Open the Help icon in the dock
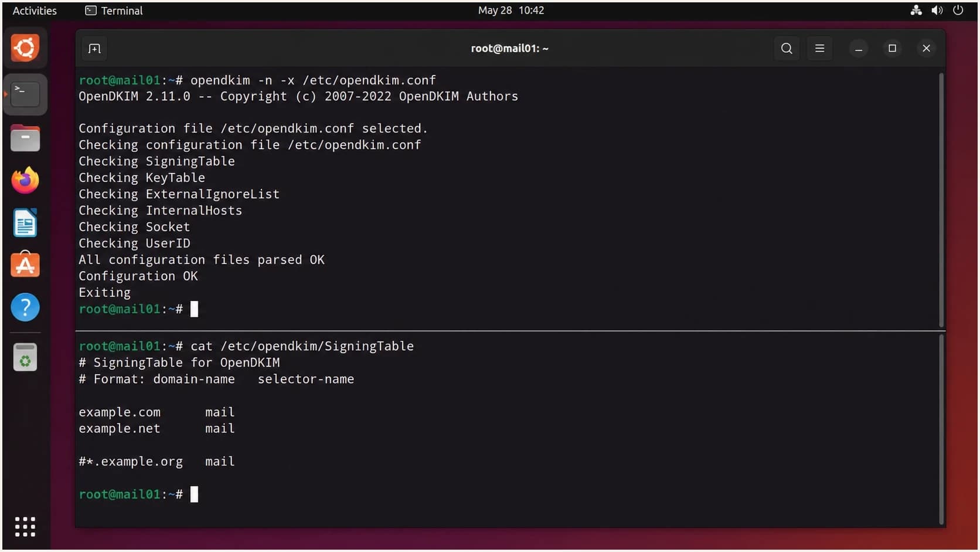This screenshot has width=980, height=552. (25, 307)
